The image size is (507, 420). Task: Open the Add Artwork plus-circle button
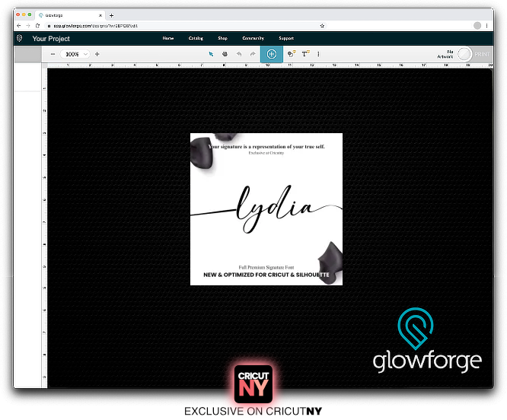pyautogui.click(x=272, y=54)
